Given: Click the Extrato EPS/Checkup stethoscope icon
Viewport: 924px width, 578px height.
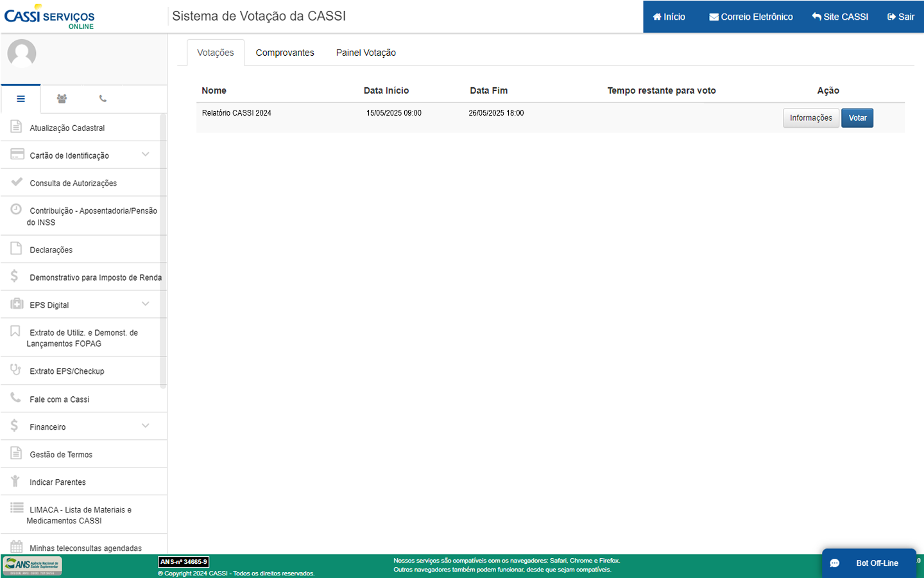Looking at the screenshot, I should coord(16,369).
